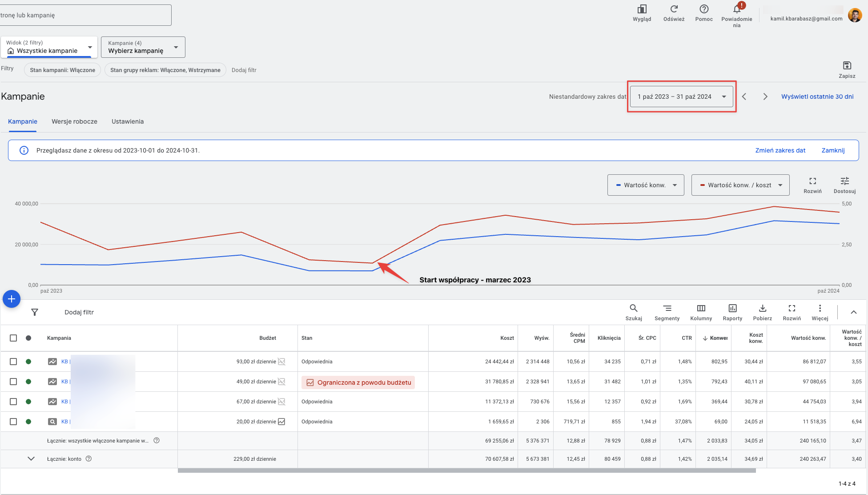868x495 pixels.
Task: Click budget chart icon in 93,00 zł row
Action: tap(281, 362)
